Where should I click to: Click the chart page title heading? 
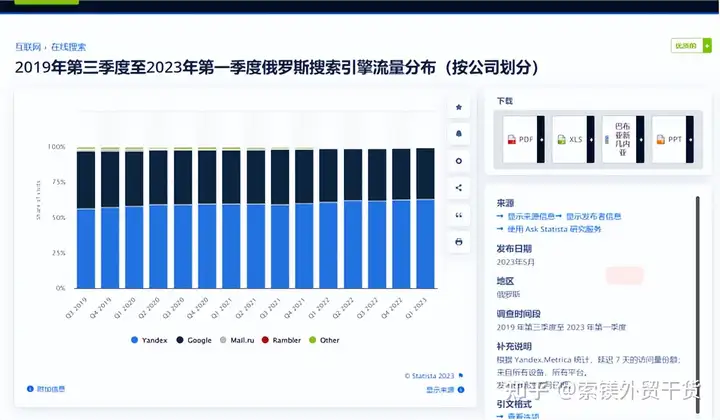click(276, 67)
